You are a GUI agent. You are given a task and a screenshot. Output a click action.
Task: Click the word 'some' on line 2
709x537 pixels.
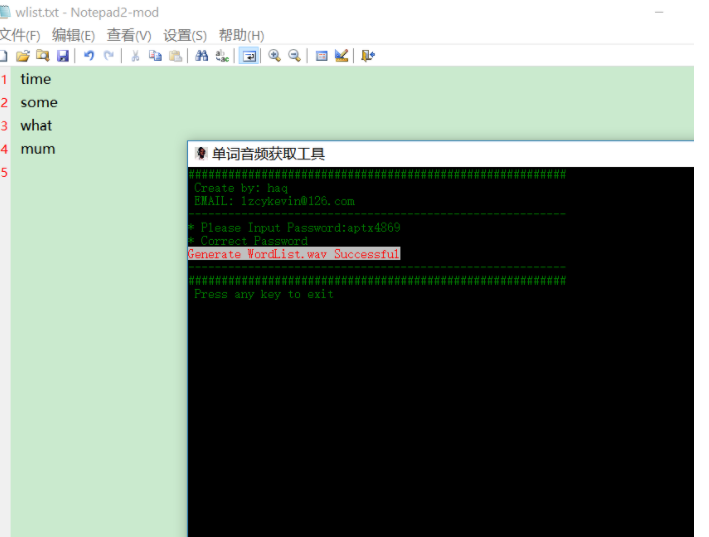click(39, 103)
